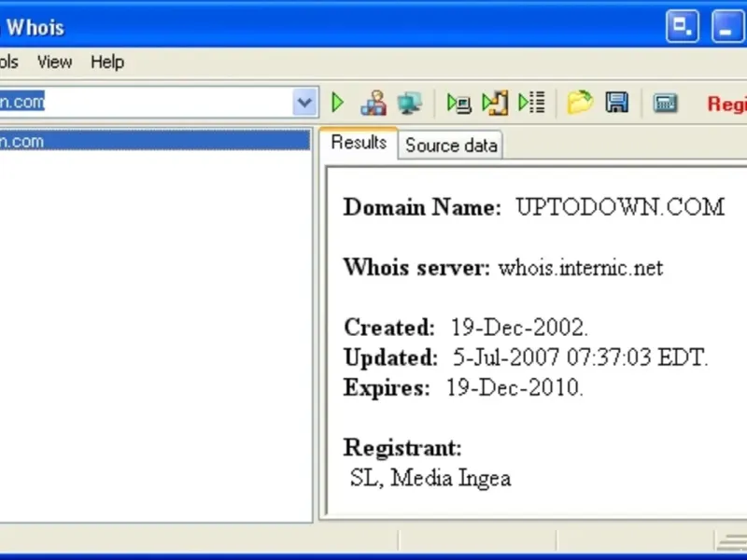Click the red Regi... link in toolbar
The height and width of the screenshot is (560, 747).
[727, 104]
